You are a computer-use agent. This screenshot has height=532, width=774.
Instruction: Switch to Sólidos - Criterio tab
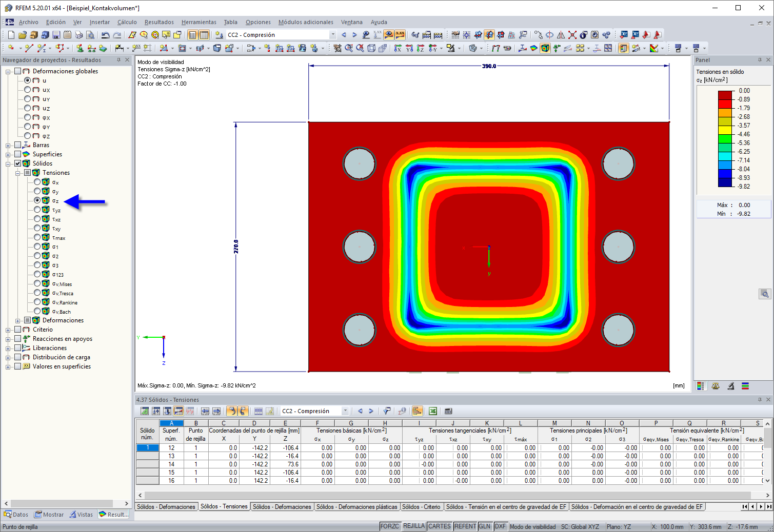point(421,507)
